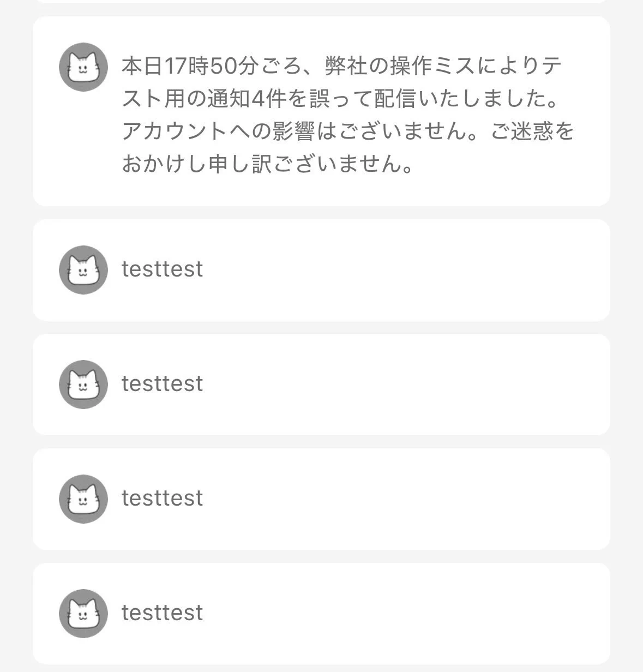Open the second testtest notification text

(162, 384)
